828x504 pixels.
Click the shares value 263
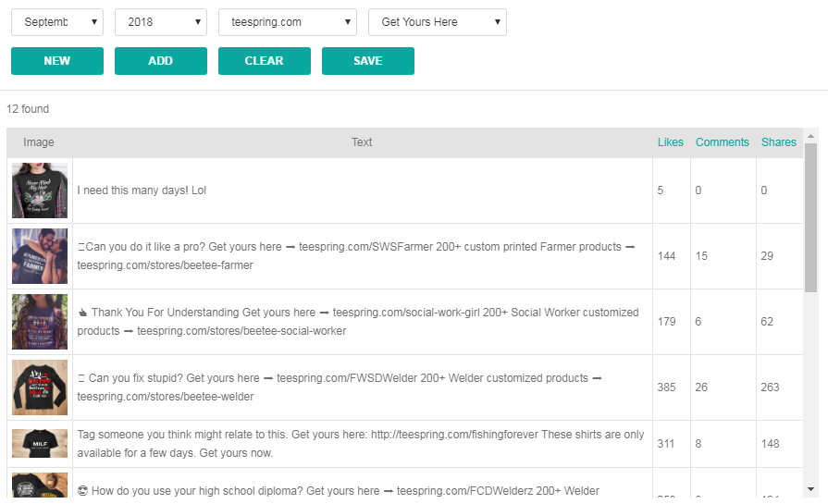pyautogui.click(x=770, y=387)
